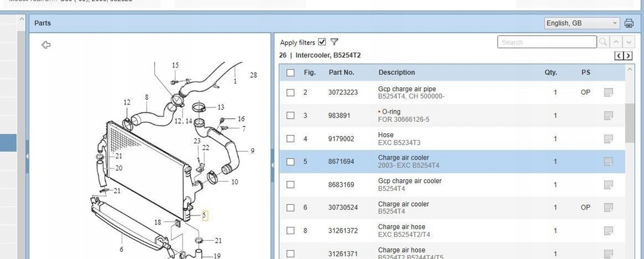Screen dimensions: 644x259
Task: Click part number 30723223
Action: [x=343, y=92]
